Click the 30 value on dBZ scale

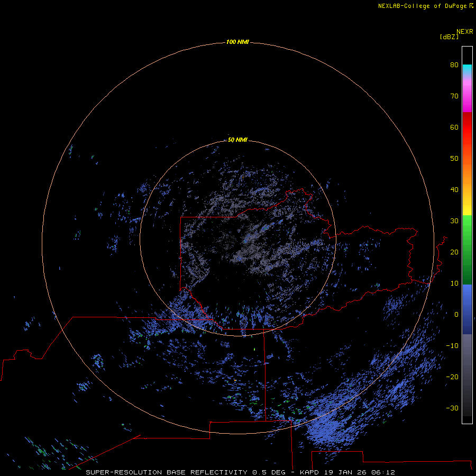454,221
